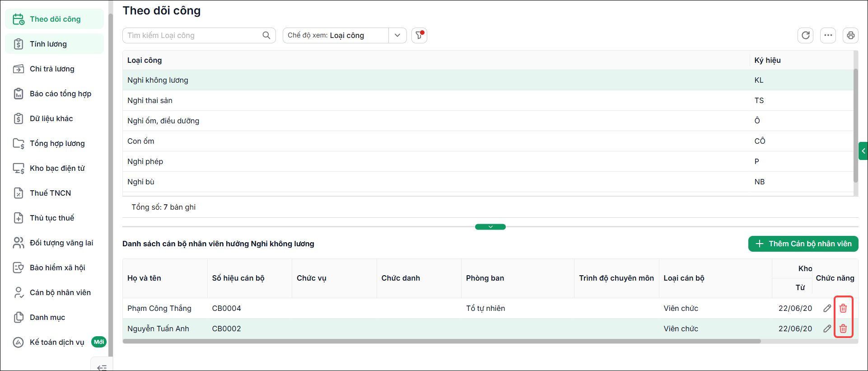
Task: Open the filter funnel icon
Action: pos(419,35)
